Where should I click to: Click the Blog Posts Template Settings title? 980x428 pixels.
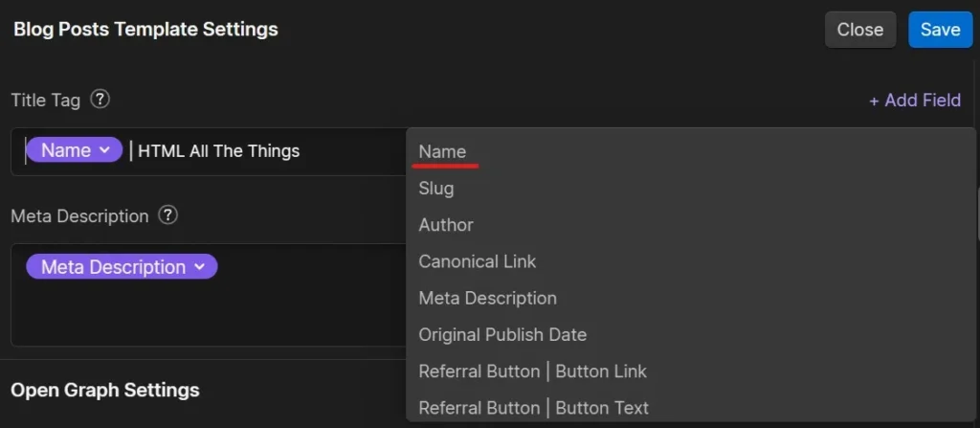click(145, 30)
